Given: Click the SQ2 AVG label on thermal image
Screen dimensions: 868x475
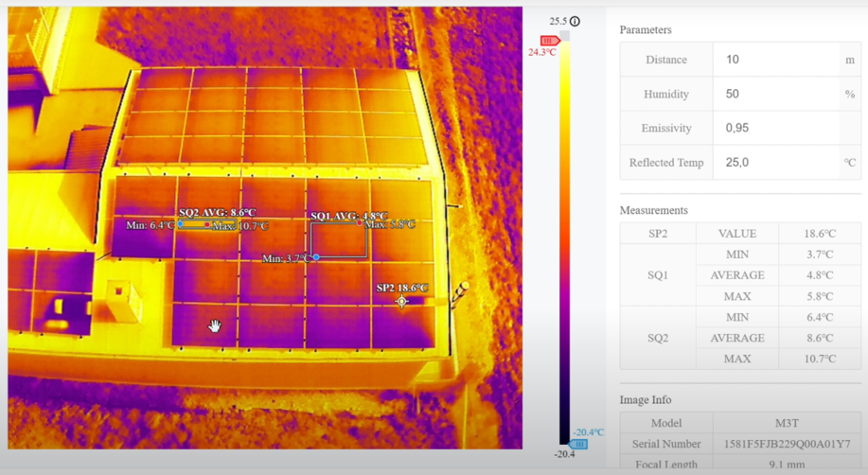Looking at the screenshot, I should coord(217,213).
